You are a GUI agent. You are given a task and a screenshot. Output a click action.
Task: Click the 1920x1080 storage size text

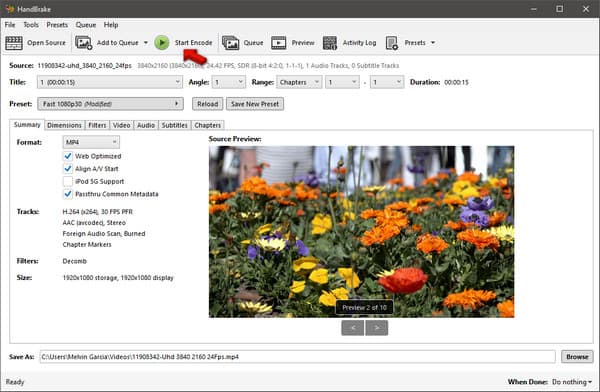pos(118,278)
